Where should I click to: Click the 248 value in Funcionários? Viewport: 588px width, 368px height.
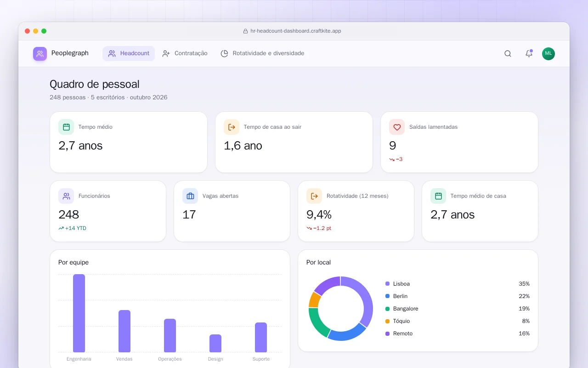pyautogui.click(x=69, y=215)
